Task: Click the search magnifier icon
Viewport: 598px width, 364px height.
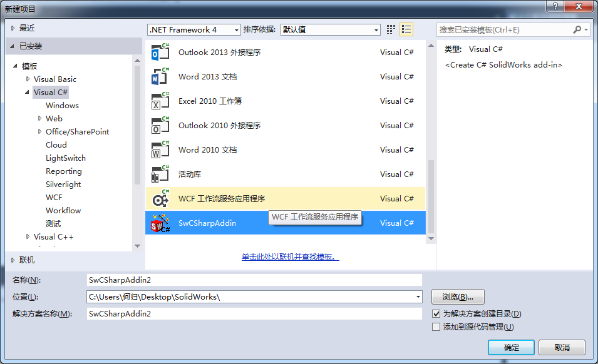Action: (x=577, y=29)
